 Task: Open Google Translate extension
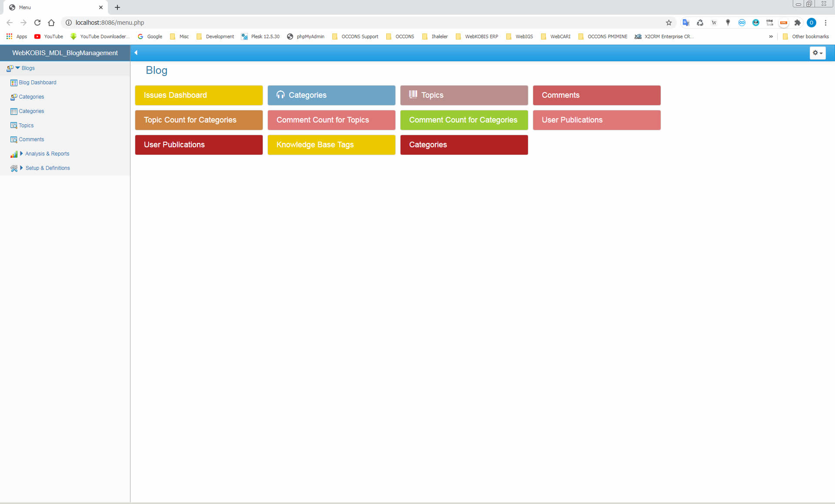pyautogui.click(x=686, y=23)
